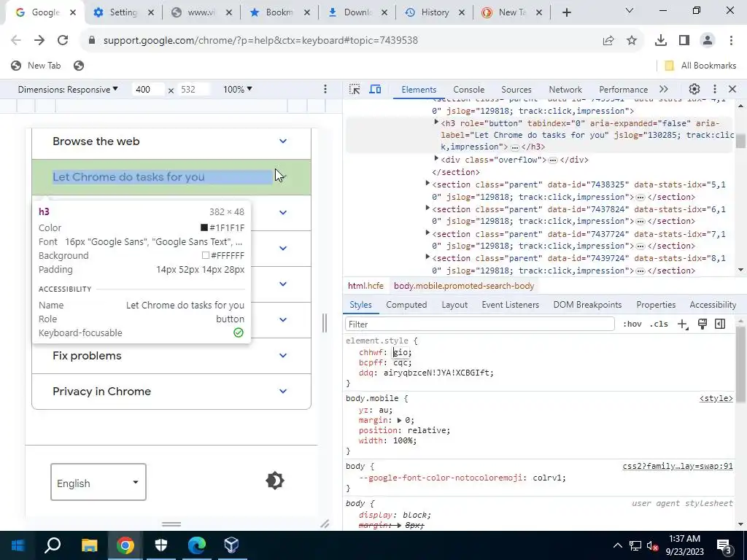Close the DevTools panel

click(732, 89)
